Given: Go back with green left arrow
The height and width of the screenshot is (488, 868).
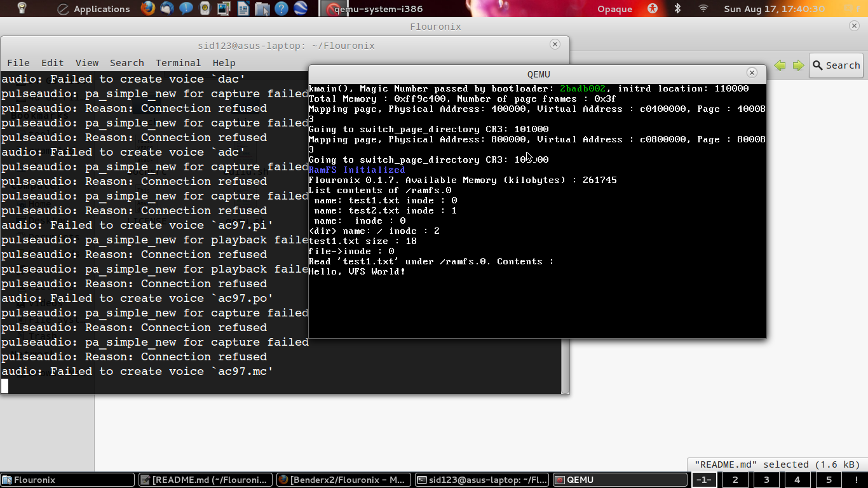Looking at the screenshot, I should (x=780, y=65).
